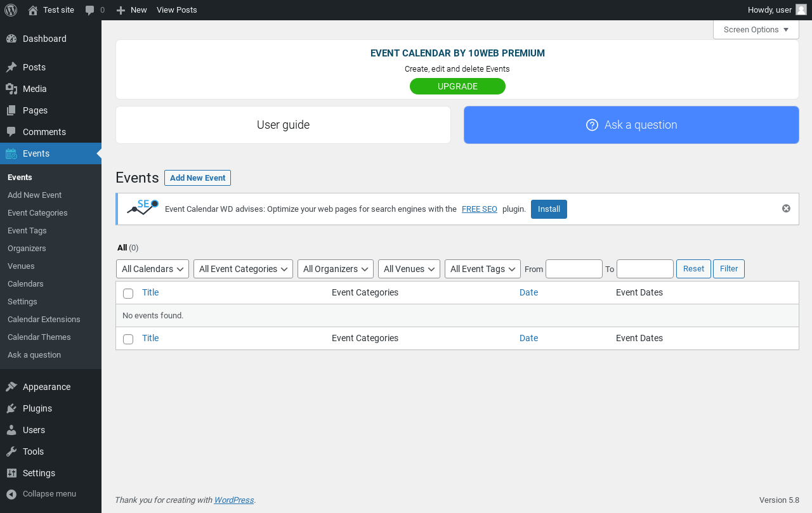Open the comments bubble icon in the admin bar
Viewport: 812px width, 513px height.
point(90,10)
